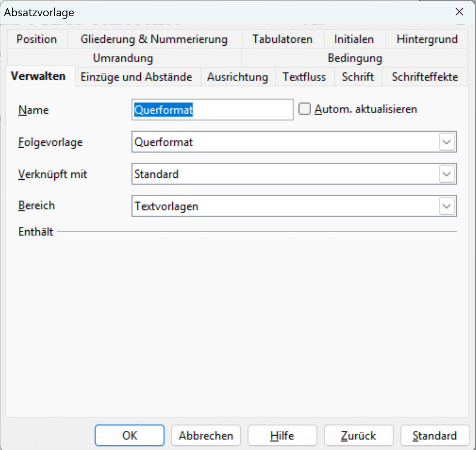Open the Ausrichtung tab
Viewport: 476px width, 450px height.
pos(237,77)
